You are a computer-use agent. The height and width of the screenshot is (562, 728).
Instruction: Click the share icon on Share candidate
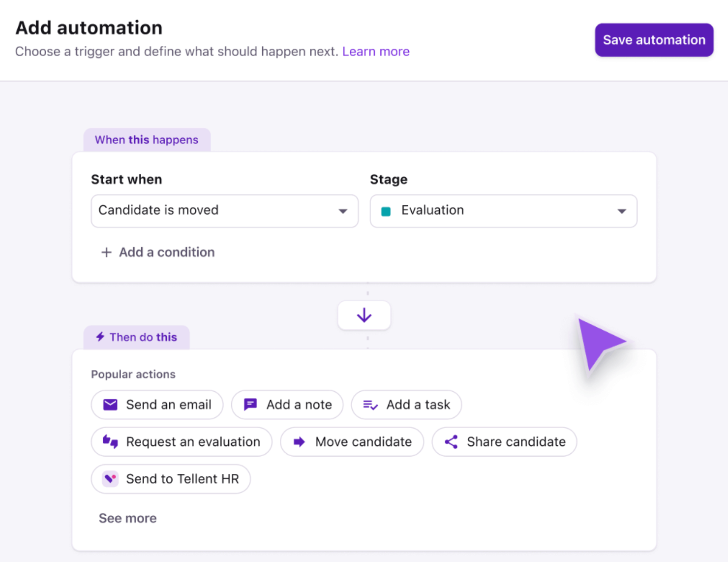click(x=451, y=442)
